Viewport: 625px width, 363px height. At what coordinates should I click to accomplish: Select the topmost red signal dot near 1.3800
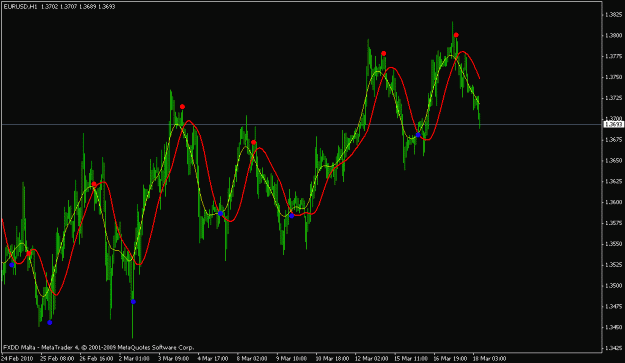(x=456, y=35)
